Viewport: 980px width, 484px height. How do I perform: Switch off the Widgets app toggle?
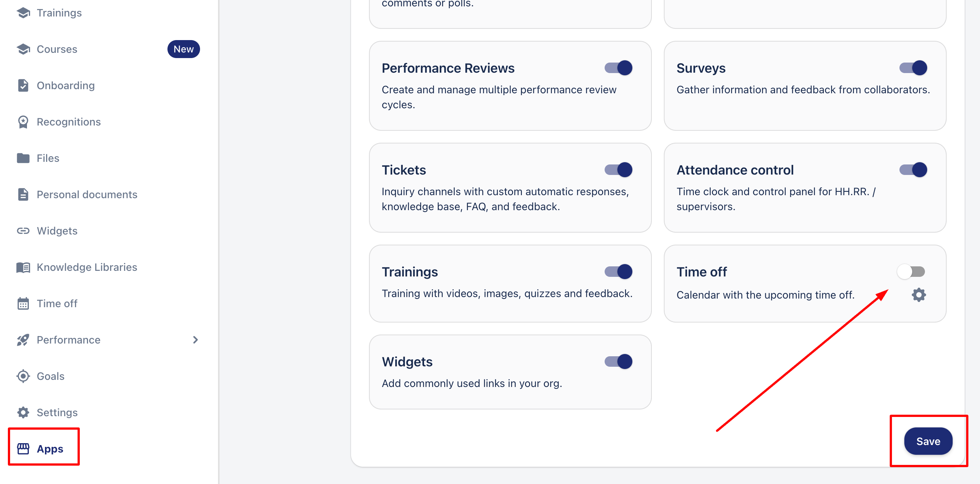click(x=618, y=362)
